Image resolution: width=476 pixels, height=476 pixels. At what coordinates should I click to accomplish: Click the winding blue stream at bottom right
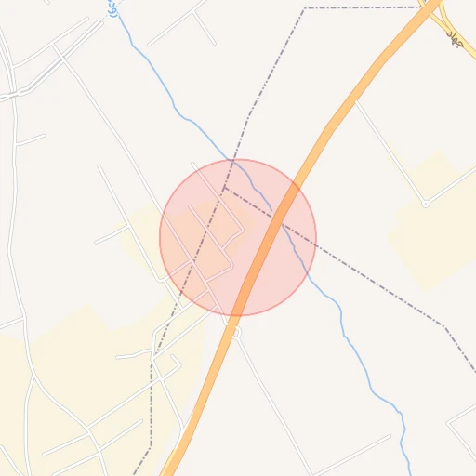click(x=372, y=388)
